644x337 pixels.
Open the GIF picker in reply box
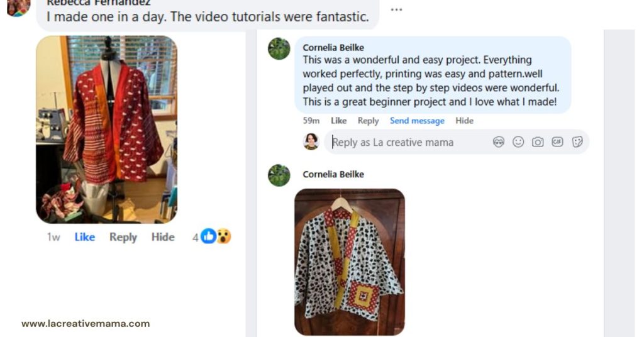pos(557,142)
